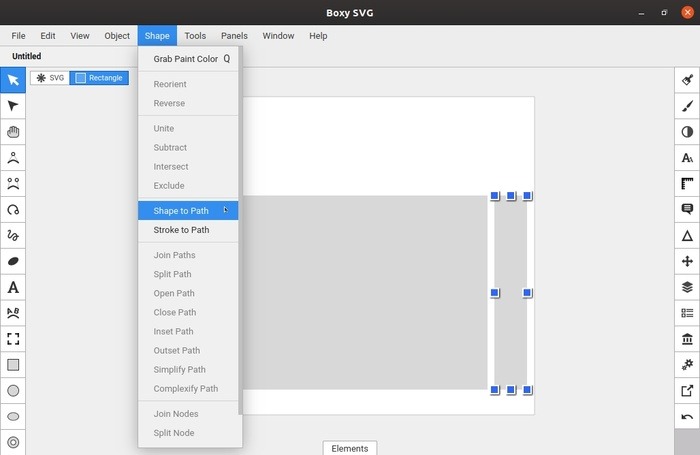Open the Objects layers panel

coord(687,287)
